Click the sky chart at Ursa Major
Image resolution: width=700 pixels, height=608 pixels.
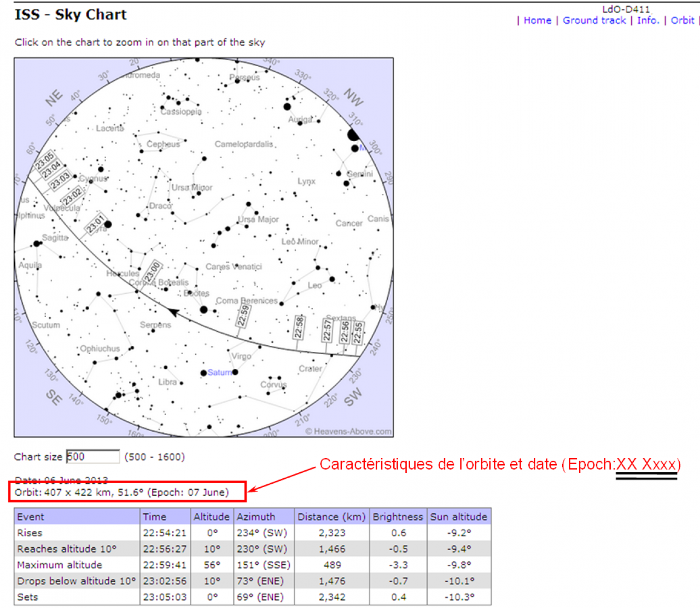click(258, 219)
